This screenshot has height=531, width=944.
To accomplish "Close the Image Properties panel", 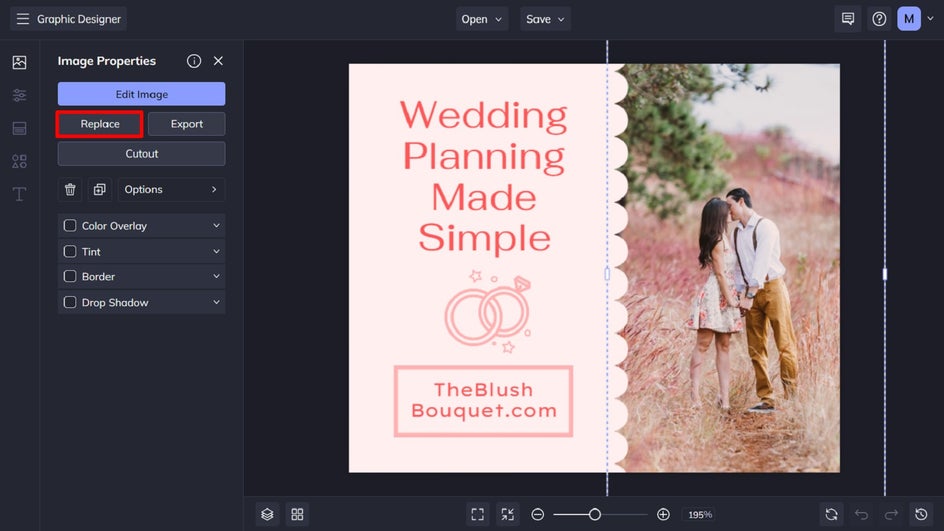I will coord(218,61).
